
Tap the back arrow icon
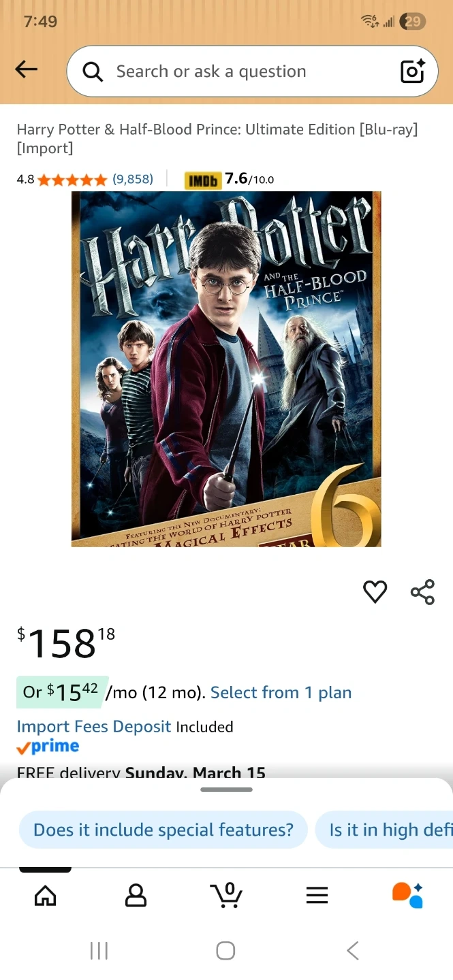(x=27, y=69)
